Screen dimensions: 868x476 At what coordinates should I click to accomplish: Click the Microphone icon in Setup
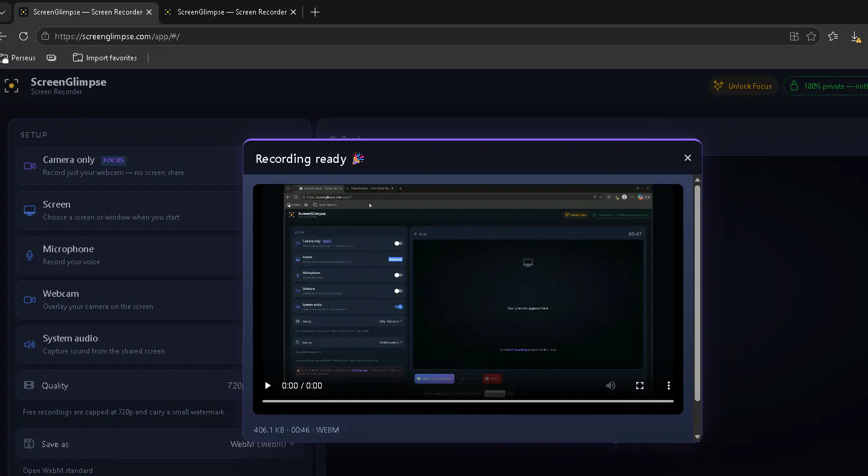point(30,255)
